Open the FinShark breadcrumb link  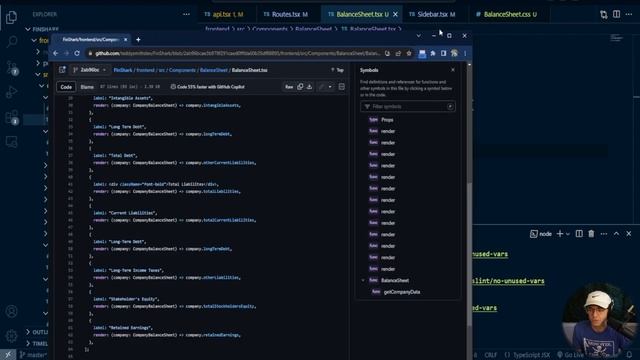[x=123, y=70]
